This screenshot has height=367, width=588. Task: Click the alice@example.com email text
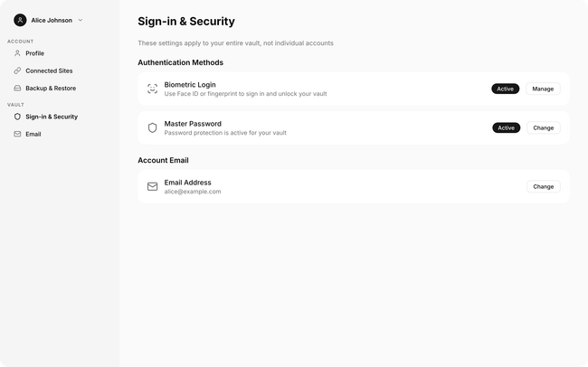[x=193, y=192]
